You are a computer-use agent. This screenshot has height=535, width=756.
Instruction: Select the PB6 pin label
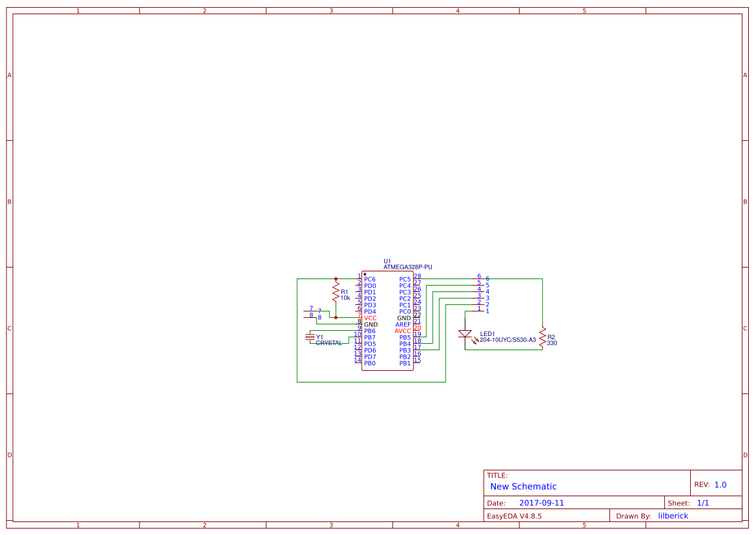[370, 331]
